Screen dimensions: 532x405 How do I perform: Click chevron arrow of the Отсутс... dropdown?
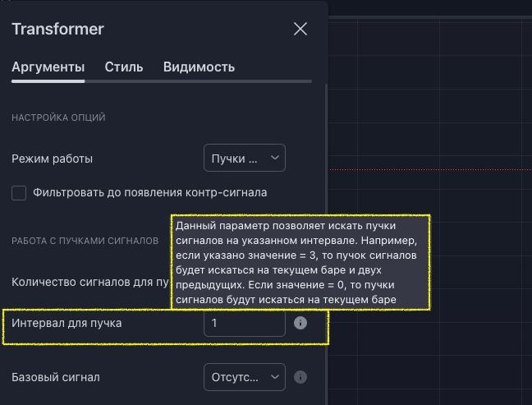tap(274, 377)
